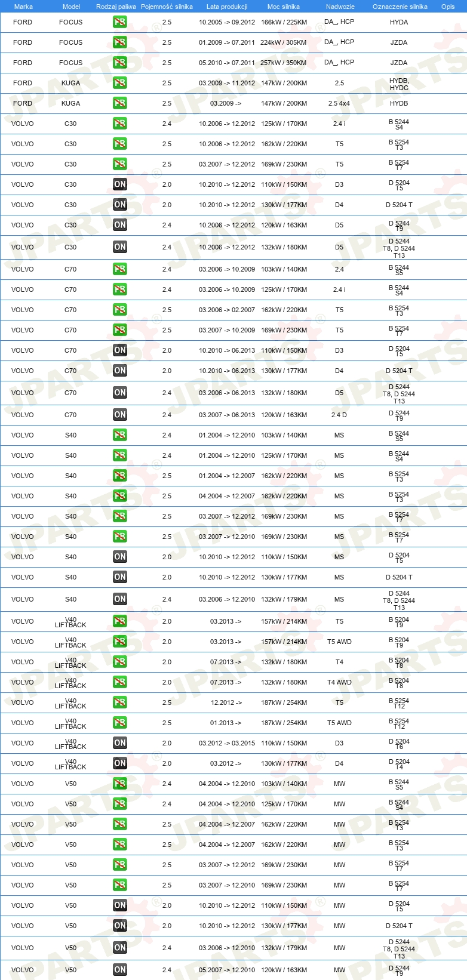Screen dimensions: 467x980
Task: Select the 224kW / 305KM power cell
Action: (284, 42)
